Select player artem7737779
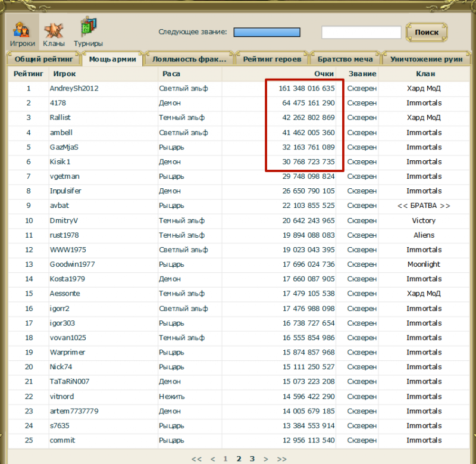Viewport: 476px width, 464px height. click(x=74, y=411)
